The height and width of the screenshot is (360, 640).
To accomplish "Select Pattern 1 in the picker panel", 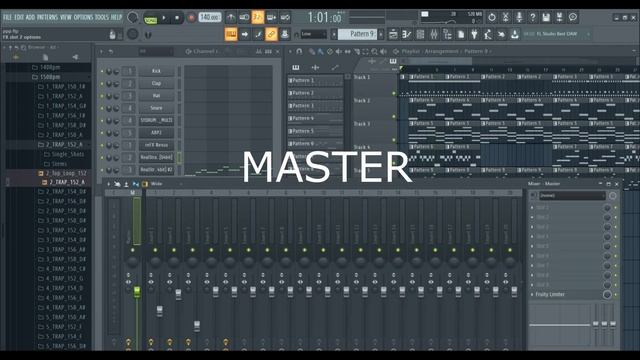I will (x=315, y=81).
